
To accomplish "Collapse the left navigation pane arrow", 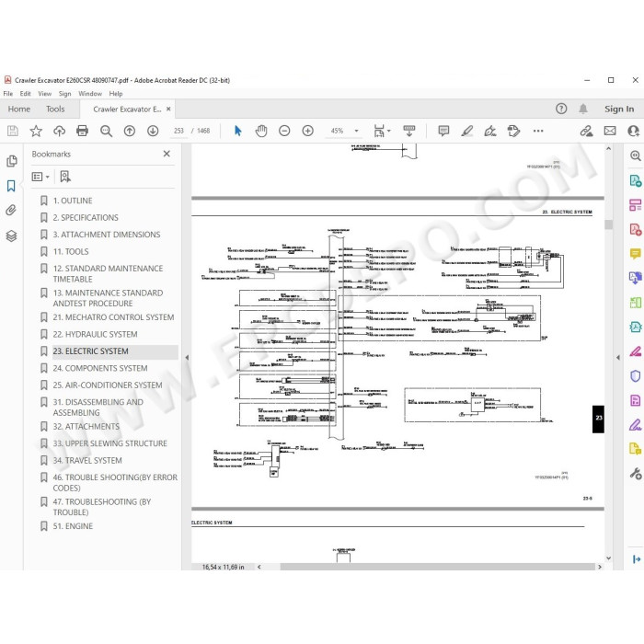I will click(x=187, y=358).
